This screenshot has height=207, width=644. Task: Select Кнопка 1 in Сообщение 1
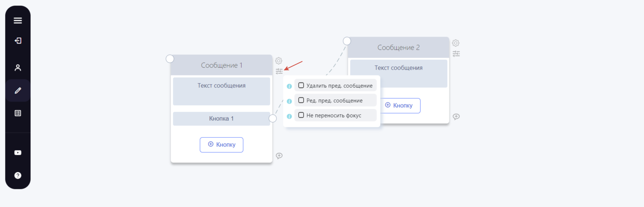point(221,119)
